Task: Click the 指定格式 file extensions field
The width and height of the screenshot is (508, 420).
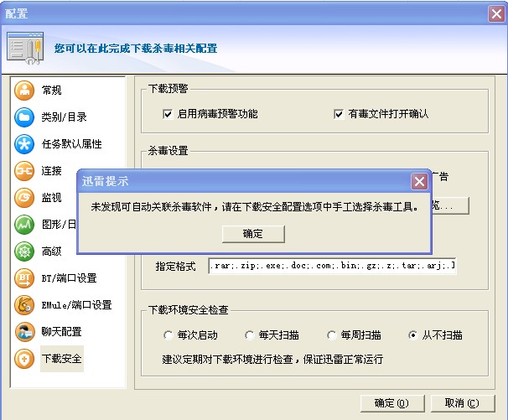Action: (x=332, y=266)
